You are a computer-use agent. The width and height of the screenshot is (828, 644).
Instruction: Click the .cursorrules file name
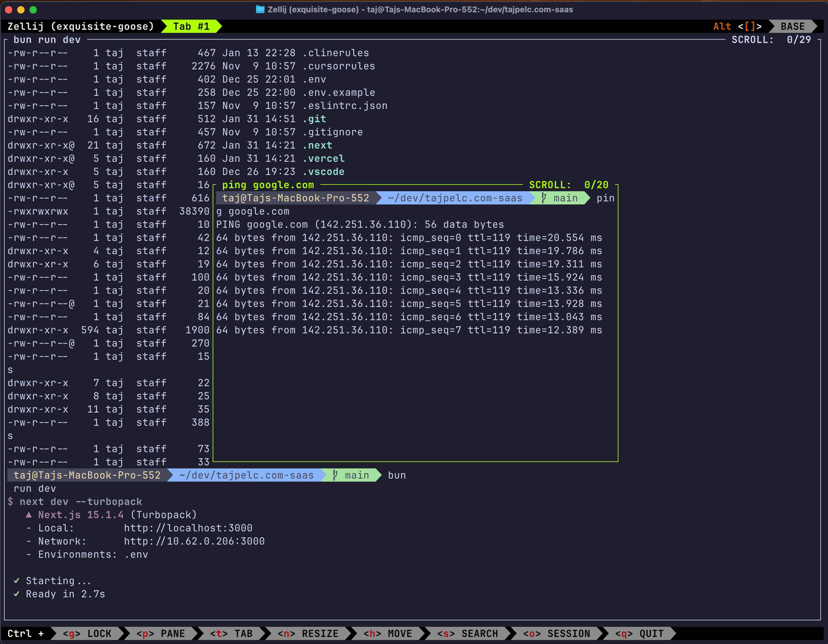point(339,66)
